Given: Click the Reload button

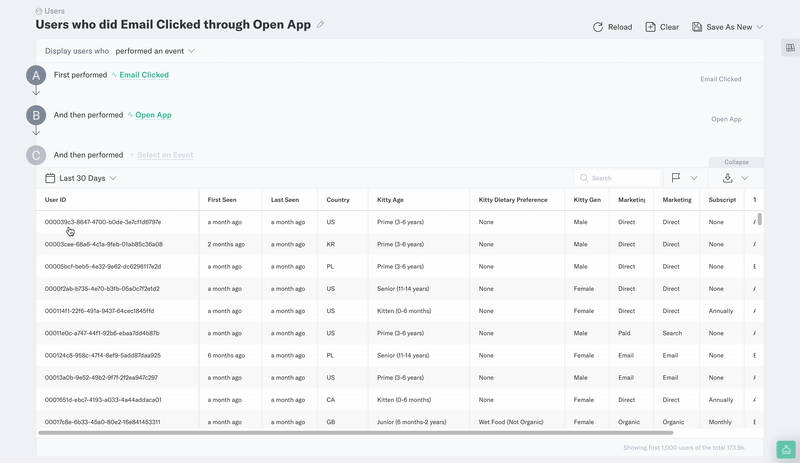Looking at the screenshot, I should point(612,27).
